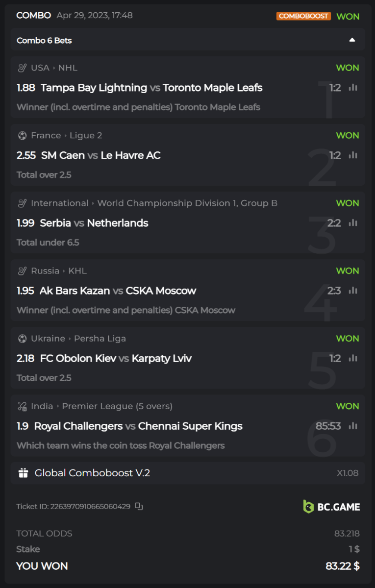This screenshot has width=375, height=588.
Task: Open statistics icon for Royal Challengers match
Action: tap(353, 426)
